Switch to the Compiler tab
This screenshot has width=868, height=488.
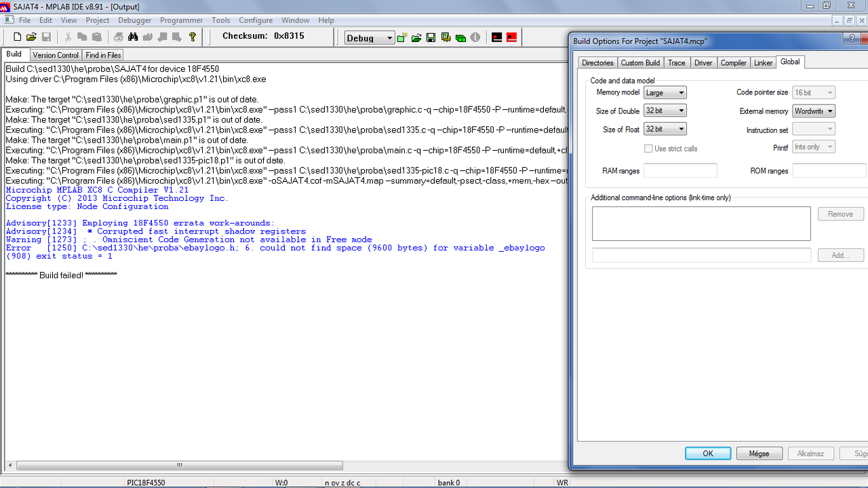coord(733,62)
